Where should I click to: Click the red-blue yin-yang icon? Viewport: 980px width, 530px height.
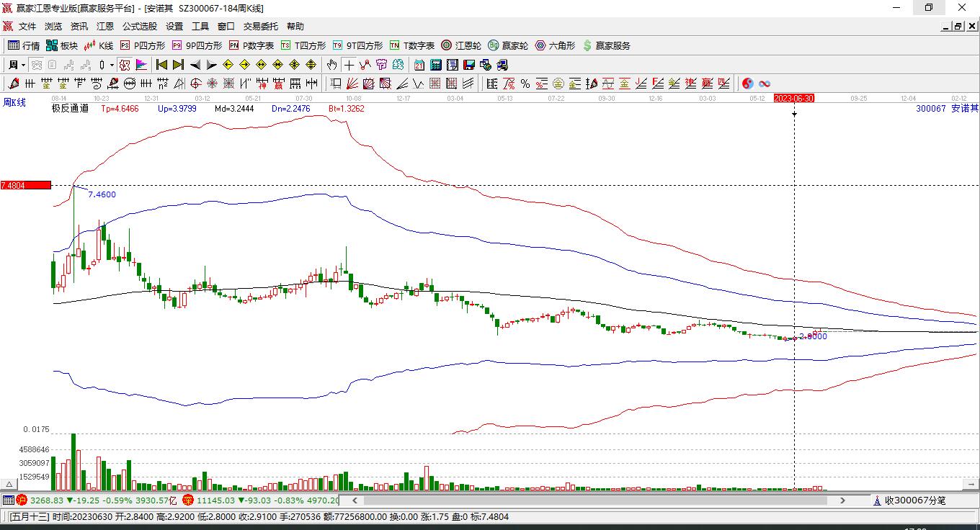click(x=748, y=84)
